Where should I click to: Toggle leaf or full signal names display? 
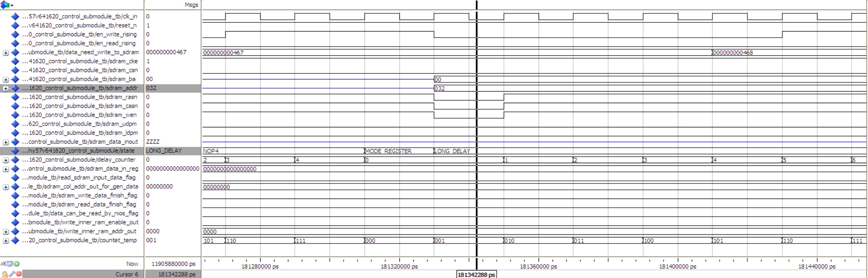tap(4, 264)
